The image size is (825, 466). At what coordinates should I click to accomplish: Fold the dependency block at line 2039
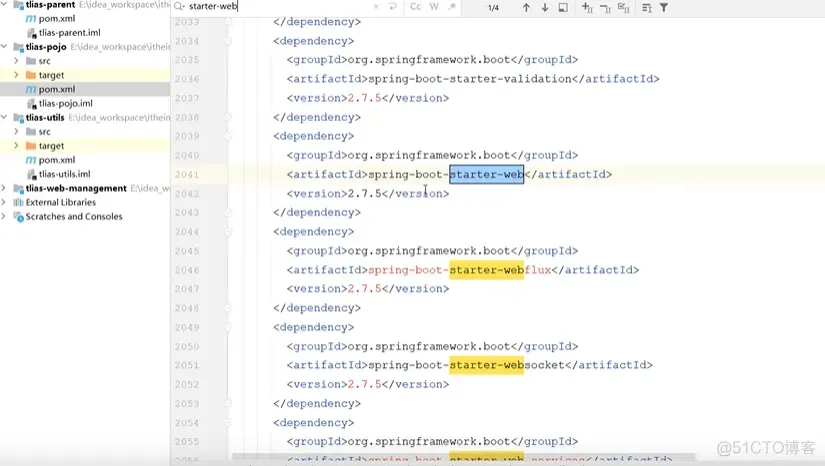tap(228, 136)
